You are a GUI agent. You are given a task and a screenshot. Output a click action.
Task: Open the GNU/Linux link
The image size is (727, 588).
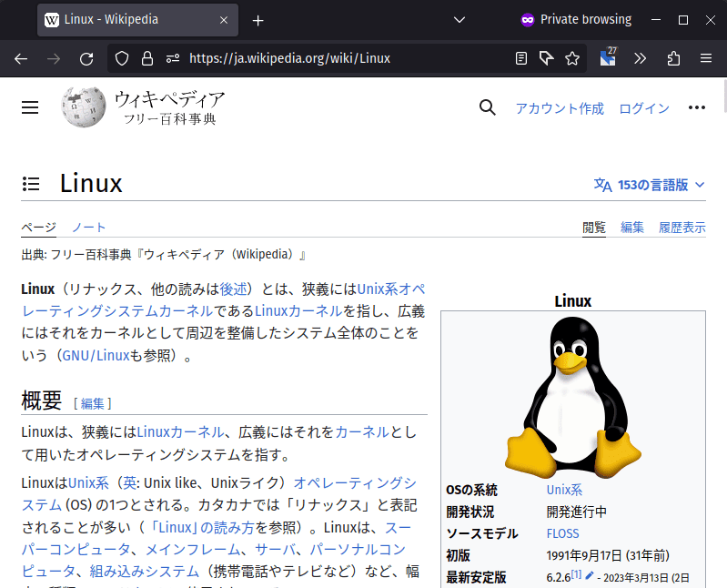point(96,355)
